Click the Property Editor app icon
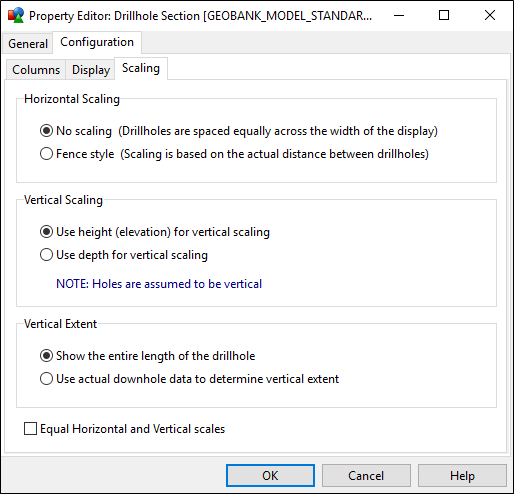The image size is (514, 494). (16, 15)
